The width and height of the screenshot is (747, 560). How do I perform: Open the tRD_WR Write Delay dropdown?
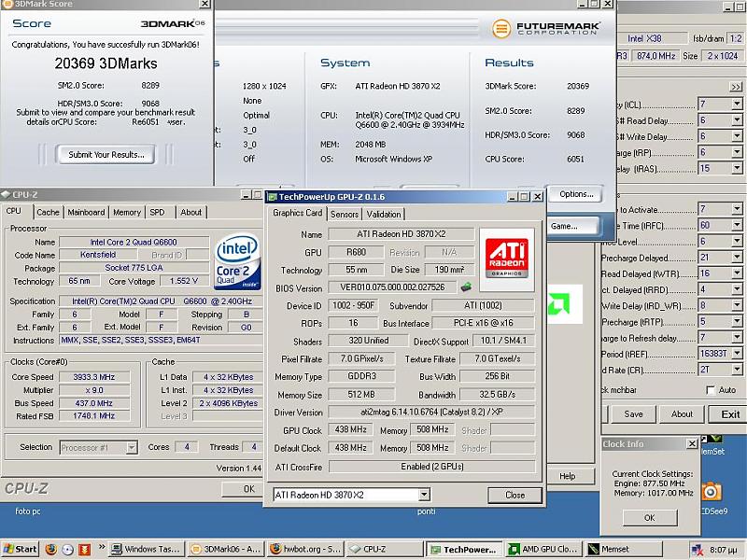point(737,305)
